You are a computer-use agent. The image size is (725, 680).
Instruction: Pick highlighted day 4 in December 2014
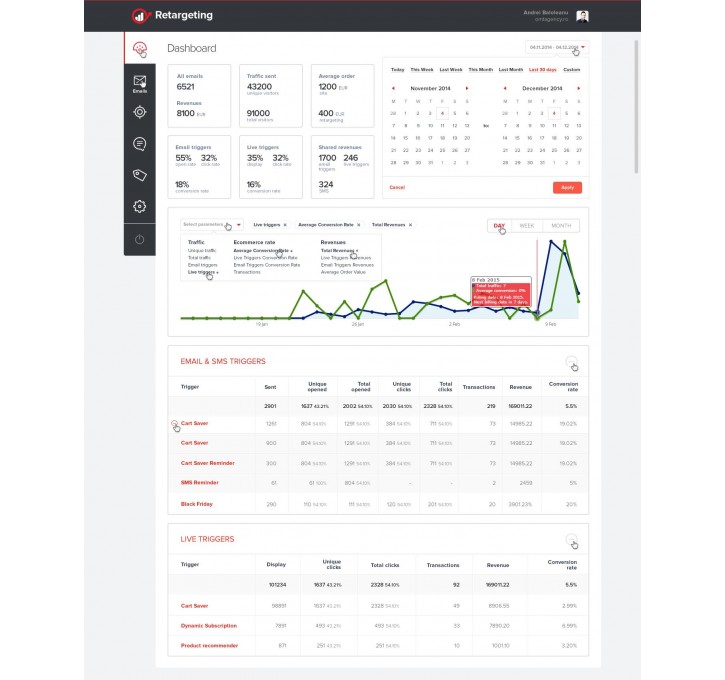(554, 113)
